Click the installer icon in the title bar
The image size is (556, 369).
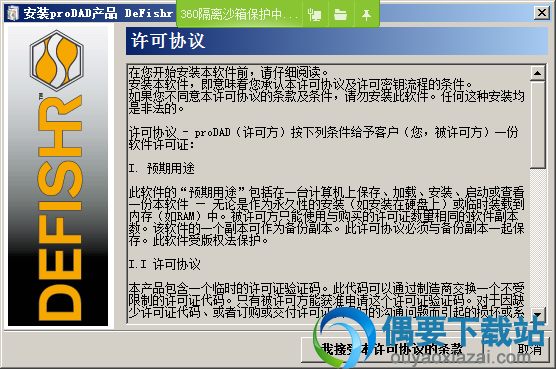[13, 13]
